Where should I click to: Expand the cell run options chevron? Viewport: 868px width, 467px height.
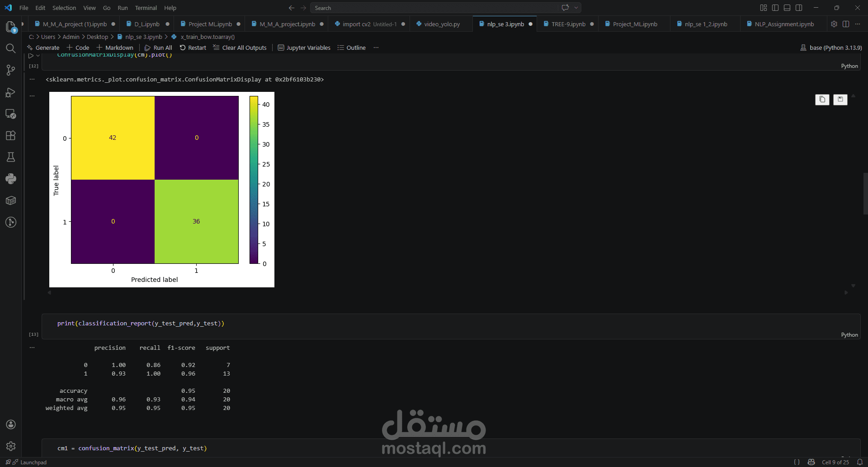pos(38,56)
